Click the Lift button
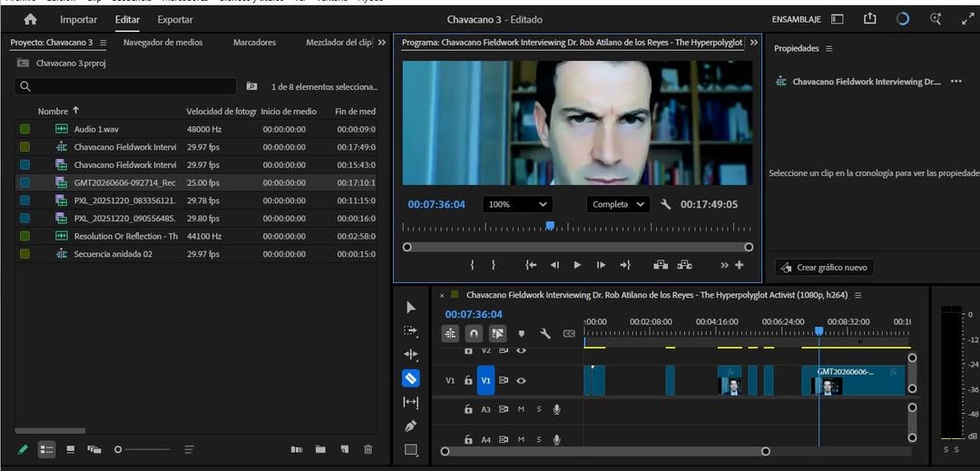Viewport: 980px width, 471px height. 661,265
